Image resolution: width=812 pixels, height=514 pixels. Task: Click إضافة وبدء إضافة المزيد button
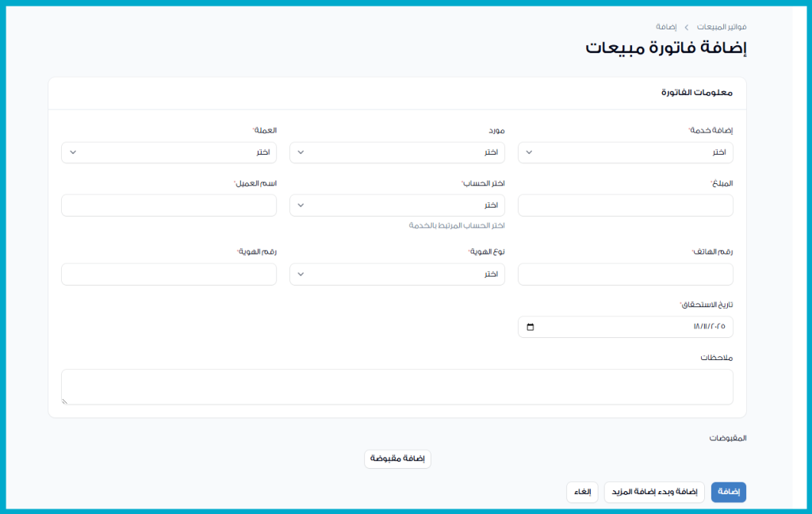tap(654, 493)
